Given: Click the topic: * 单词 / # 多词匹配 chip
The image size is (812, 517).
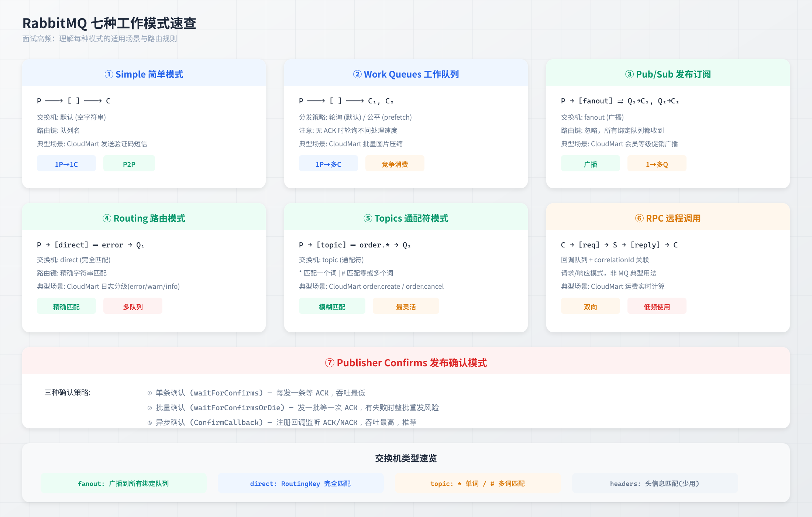Looking at the screenshot, I should tap(478, 483).
